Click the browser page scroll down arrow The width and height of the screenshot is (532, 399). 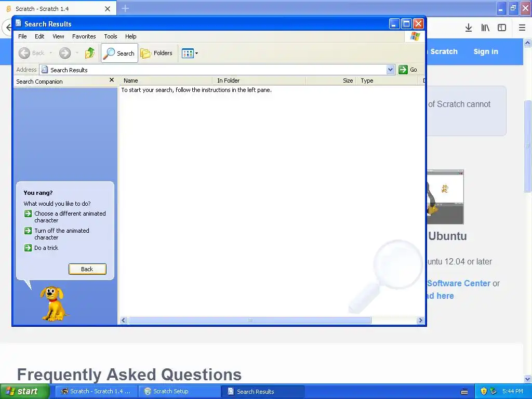(528, 379)
